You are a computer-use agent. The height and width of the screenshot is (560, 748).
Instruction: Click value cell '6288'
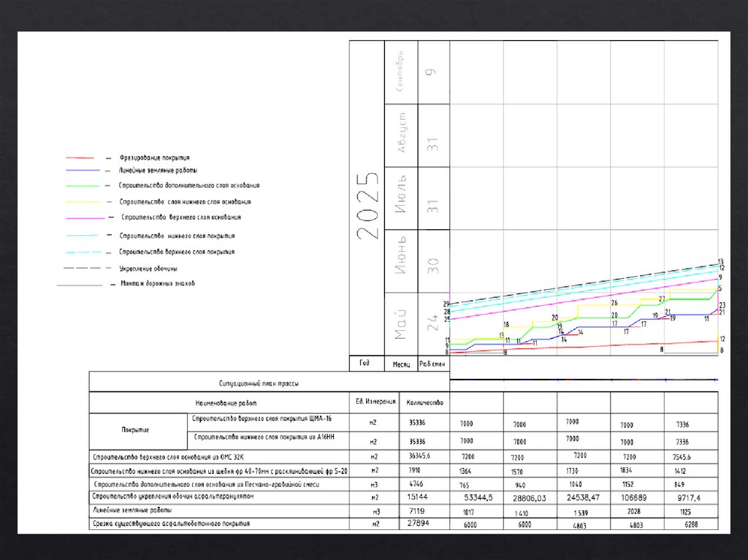[691, 525]
